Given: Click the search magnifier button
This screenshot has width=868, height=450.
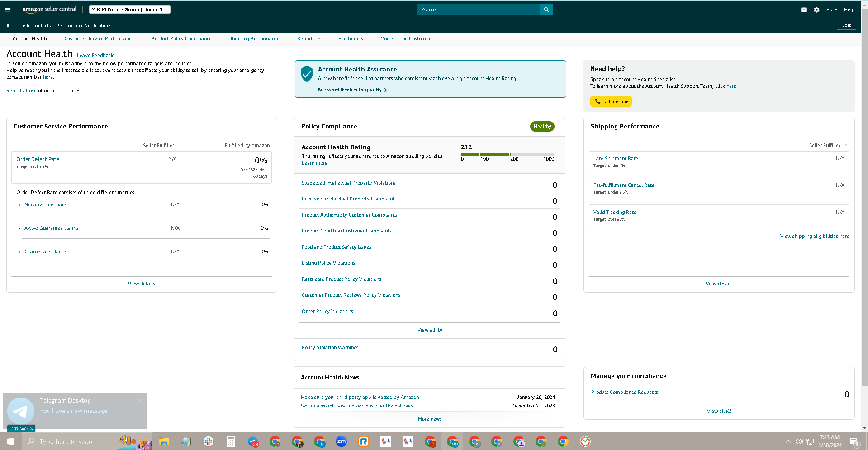Looking at the screenshot, I should 546,9.
